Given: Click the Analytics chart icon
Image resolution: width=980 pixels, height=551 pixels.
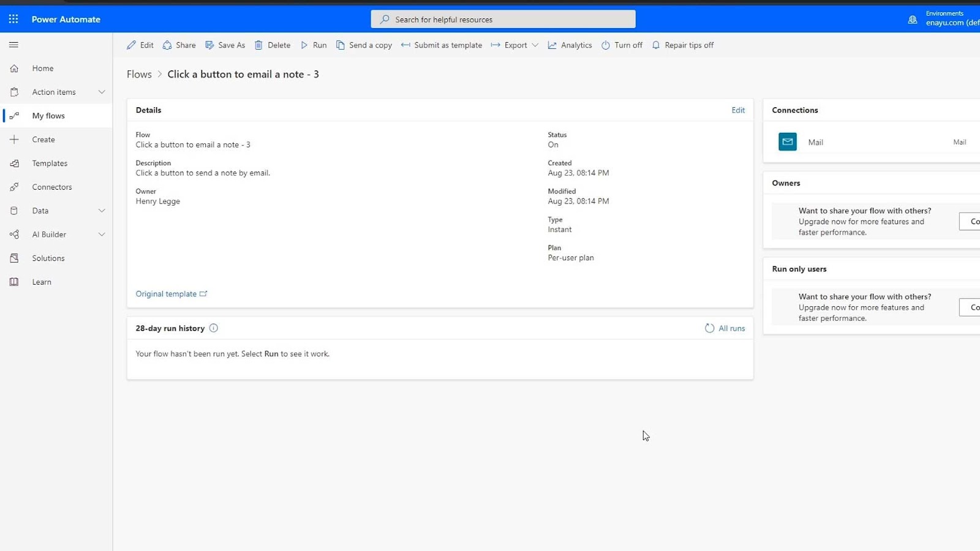Looking at the screenshot, I should point(552,45).
